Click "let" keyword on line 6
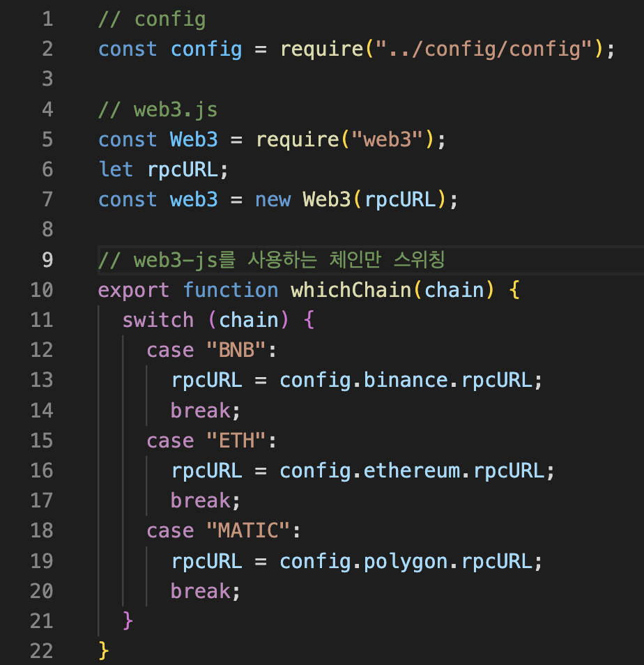Viewport: 644px width, 665px height. pyautogui.click(x=116, y=170)
